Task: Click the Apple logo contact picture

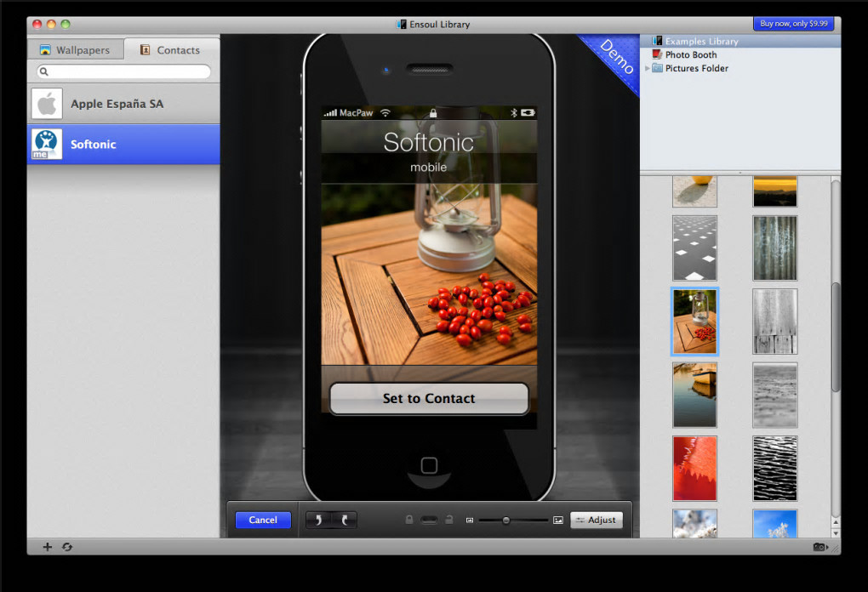Action: pyautogui.click(x=47, y=104)
